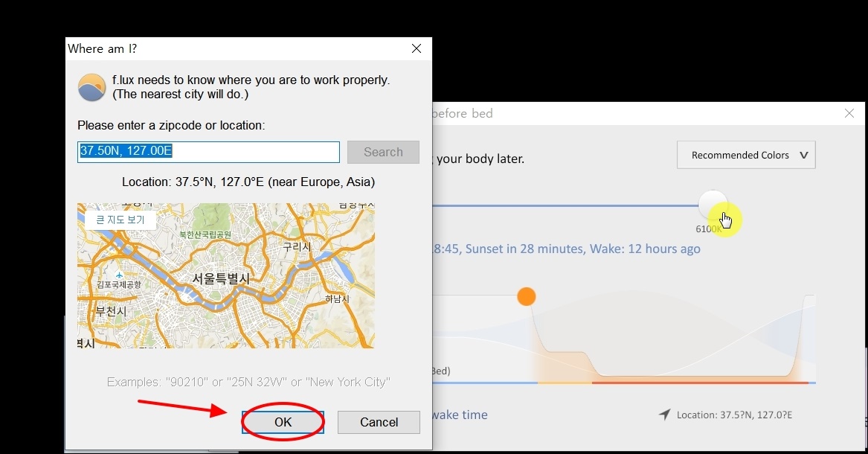Click the greyed Search button
The width and height of the screenshot is (868, 454).
click(383, 152)
